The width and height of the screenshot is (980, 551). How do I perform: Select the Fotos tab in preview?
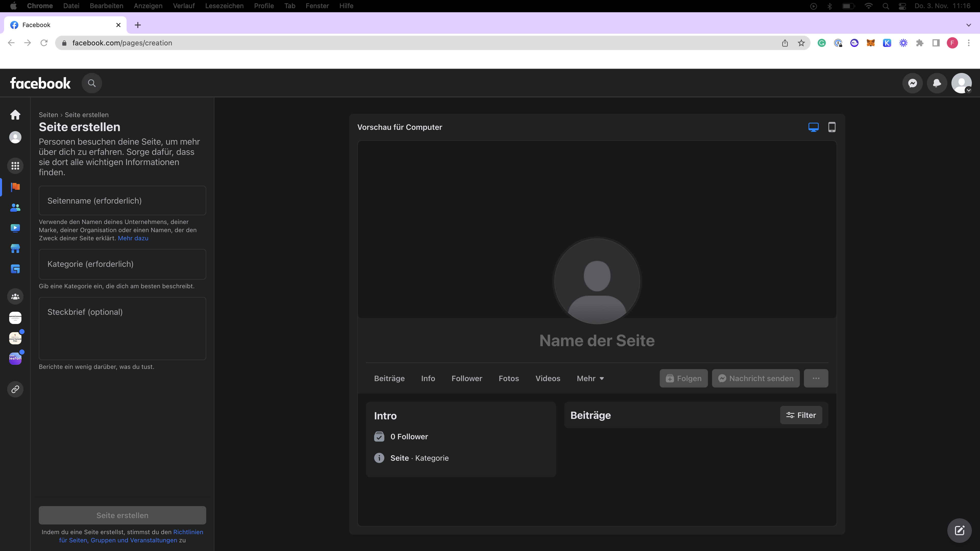point(509,378)
